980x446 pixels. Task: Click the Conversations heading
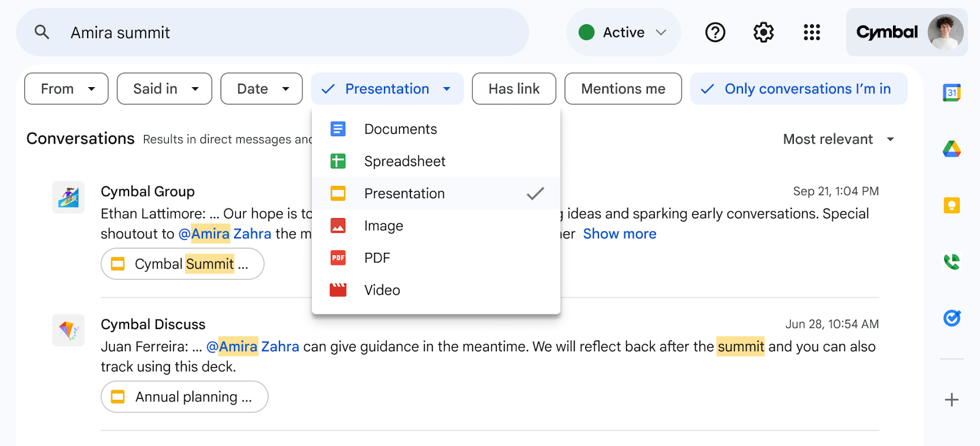(80, 138)
